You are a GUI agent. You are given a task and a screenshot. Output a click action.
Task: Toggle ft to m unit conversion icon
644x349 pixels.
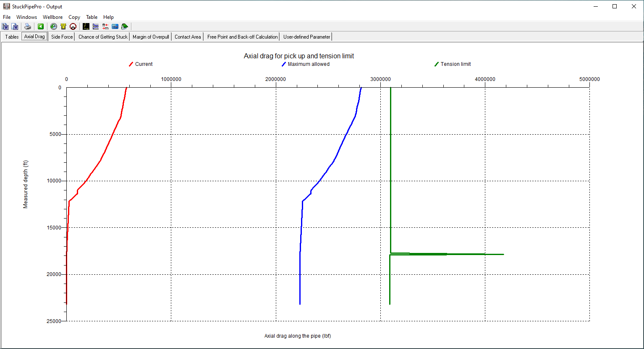point(105,26)
